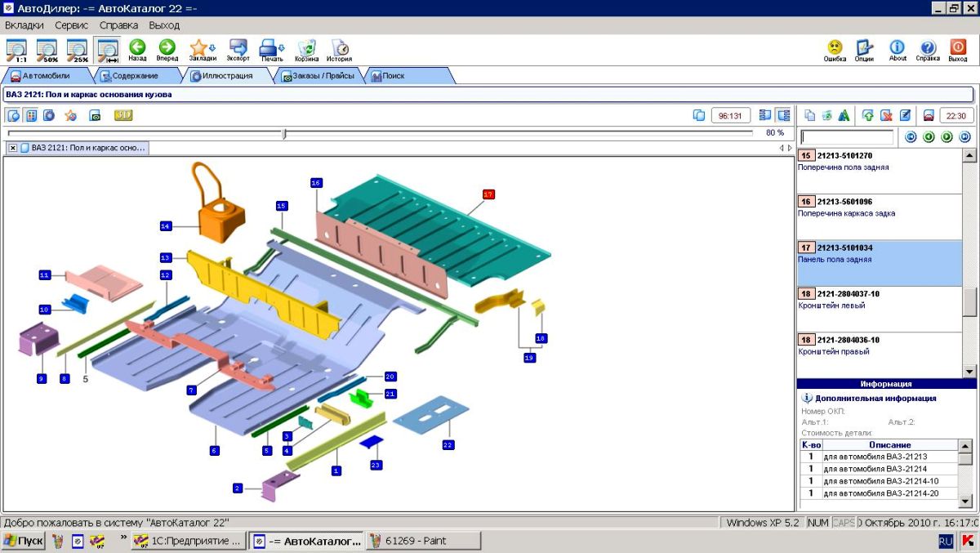Select part 21213-5601096 in the list
The width and height of the screenshot is (980, 553).
click(880, 216)
